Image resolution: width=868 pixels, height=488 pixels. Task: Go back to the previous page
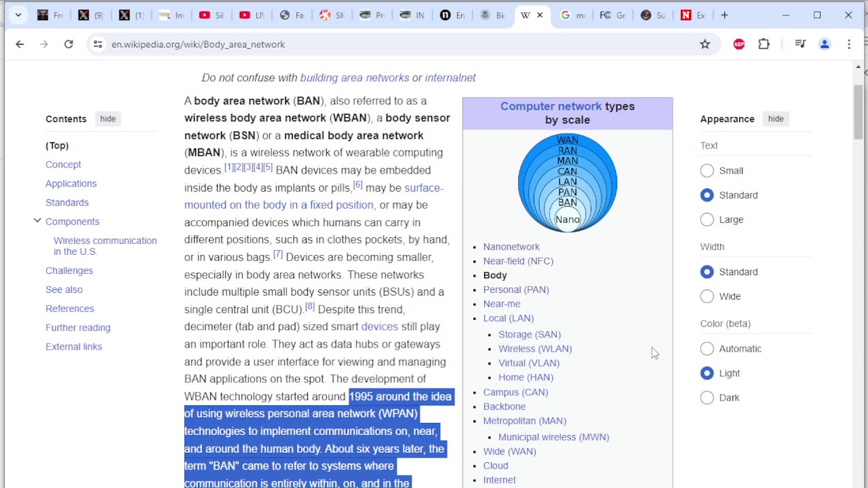tap(20, 44)
